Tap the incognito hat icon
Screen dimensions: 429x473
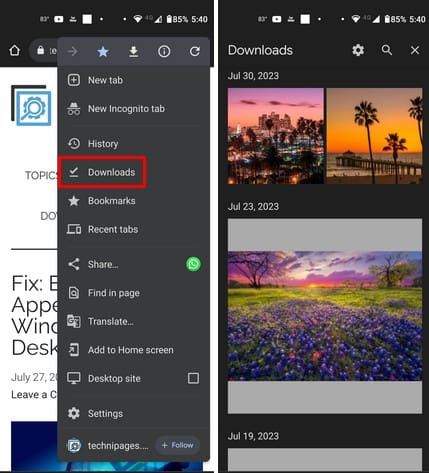[x=74, y=109]
